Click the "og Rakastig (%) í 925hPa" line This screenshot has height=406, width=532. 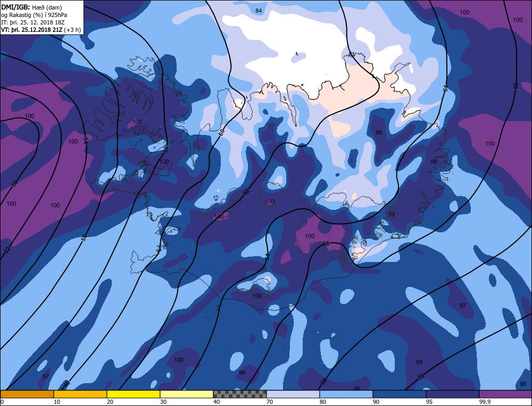coord(34,15)
